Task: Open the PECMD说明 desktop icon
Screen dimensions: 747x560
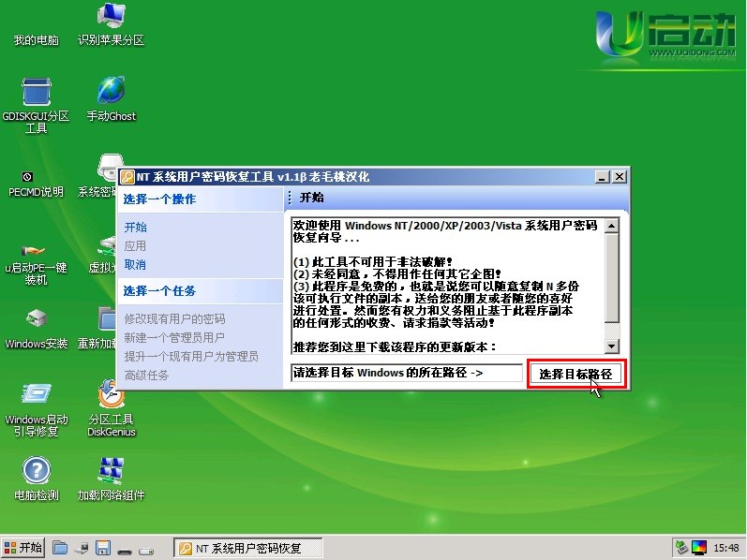Action: pyautogui.click(x=37, y=184)
